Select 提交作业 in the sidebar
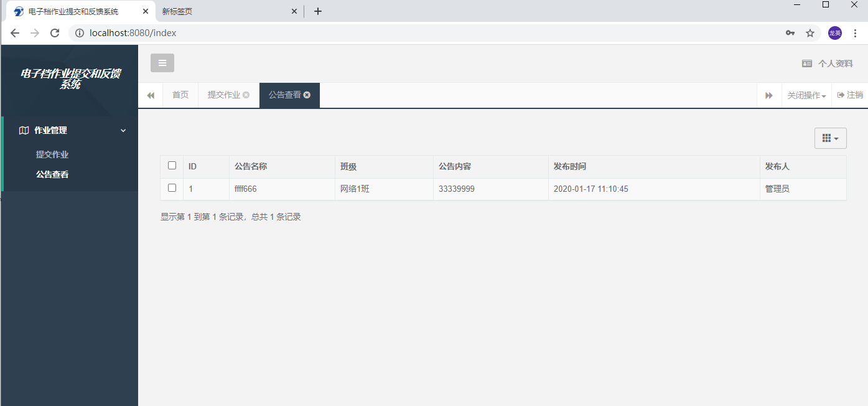Image resolution: width=868 pixels, height=406 pixels. (x=52, y=154)
